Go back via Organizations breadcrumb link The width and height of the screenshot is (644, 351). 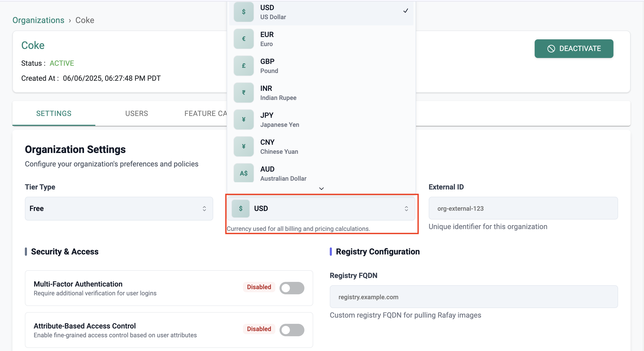[x=38, y=20]
